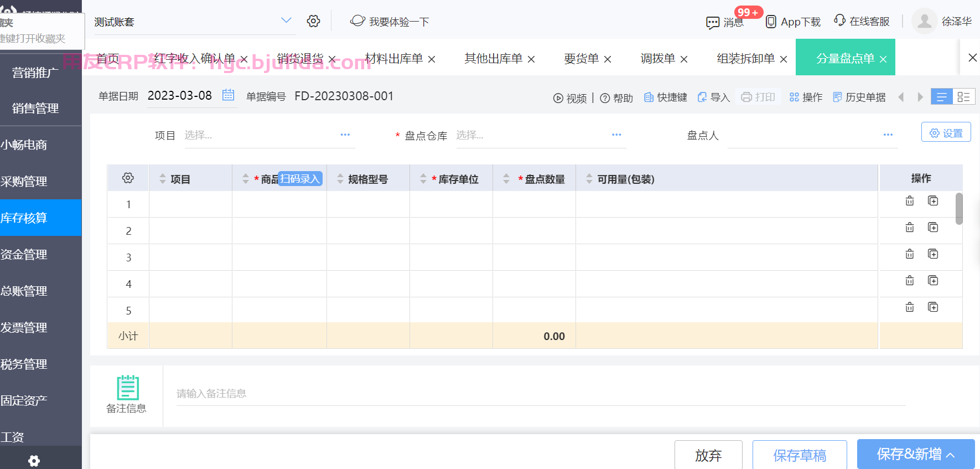Delete row 3 with trash icon

[910, 254]
